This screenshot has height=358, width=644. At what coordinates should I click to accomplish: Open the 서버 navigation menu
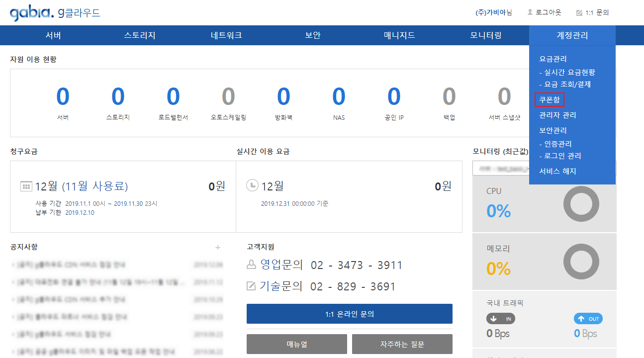point(53,35)
